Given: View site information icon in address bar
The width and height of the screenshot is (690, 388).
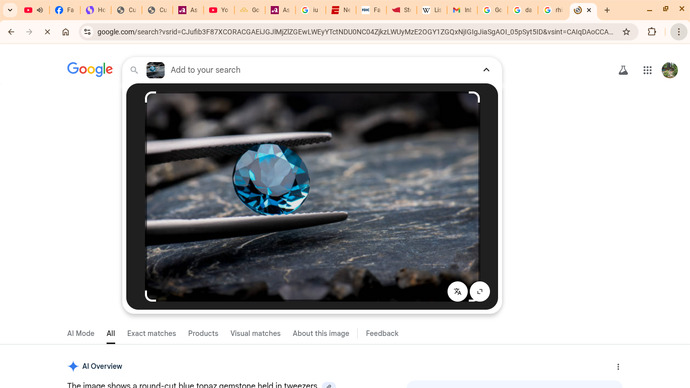Looking at the screenshot, I should [x=87, y=32].
